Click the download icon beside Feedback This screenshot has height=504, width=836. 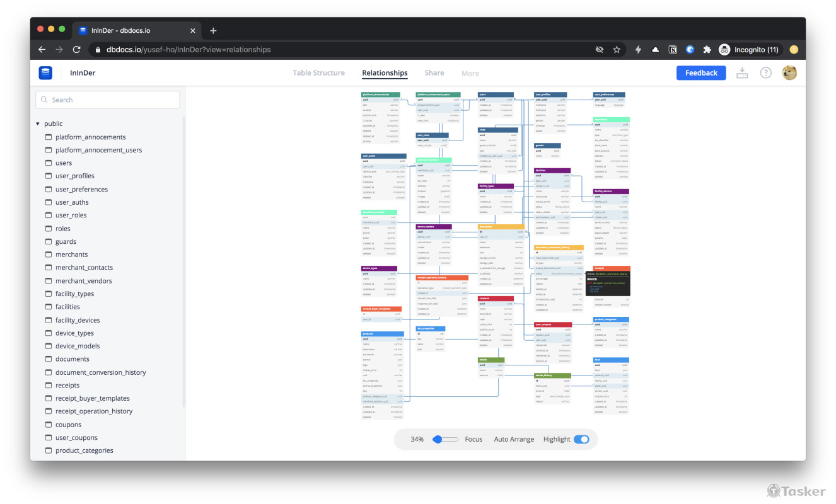pos(742,73)
